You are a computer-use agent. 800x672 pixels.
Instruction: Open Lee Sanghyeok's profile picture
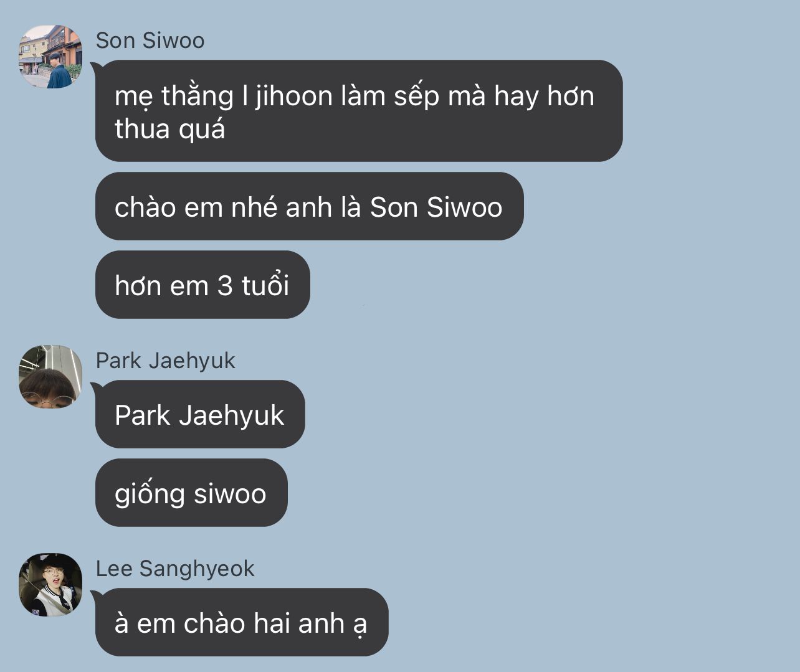50,585
